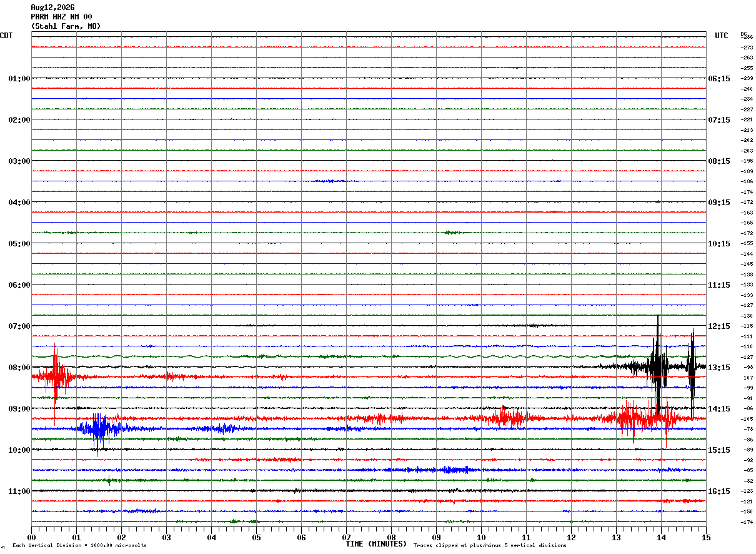Click the 'TIME (MINUTES)' axis title
The image size is (756, 554).
tap(376, 544)
